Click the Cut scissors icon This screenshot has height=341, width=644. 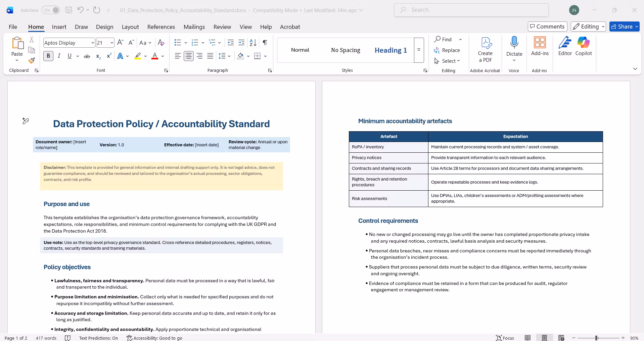[32, 40]
